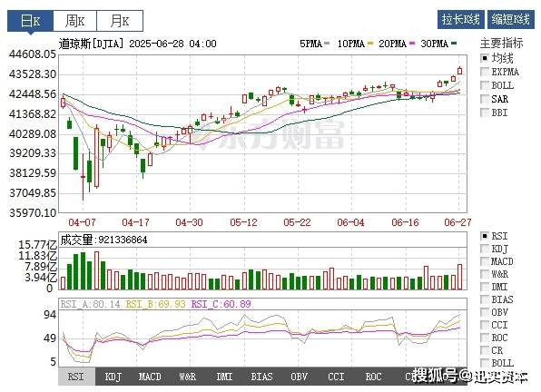The height and width of the screenshot is (392, 541).
Task: Click the 05-12 date axis label
Action: pyautogui.click(x=243, y=222)
